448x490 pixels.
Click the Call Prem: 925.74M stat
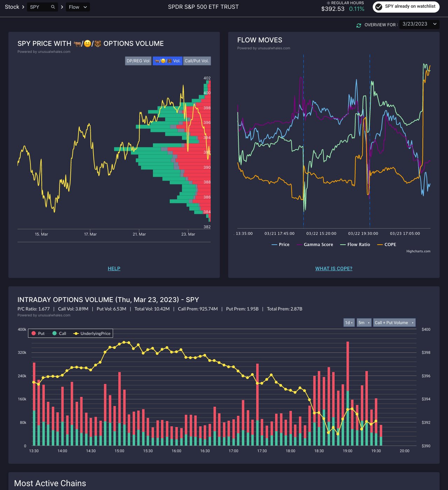[x=198, y=309]
